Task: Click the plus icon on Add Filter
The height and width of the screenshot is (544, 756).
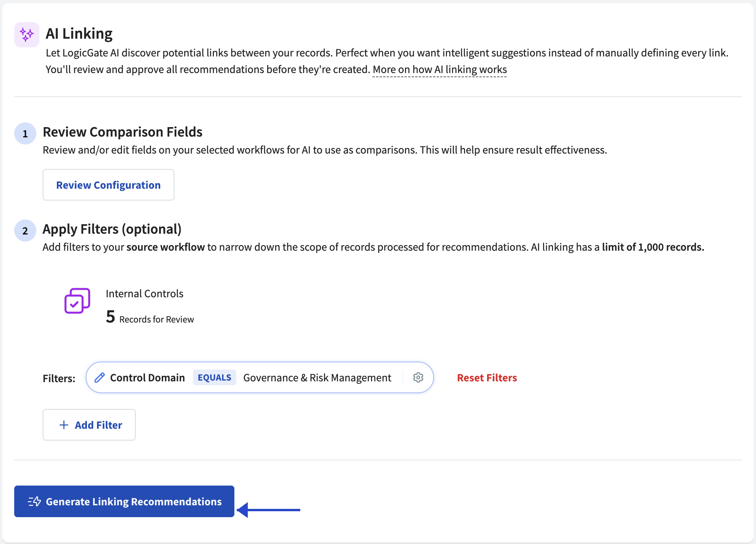Action: click(64, 425)
